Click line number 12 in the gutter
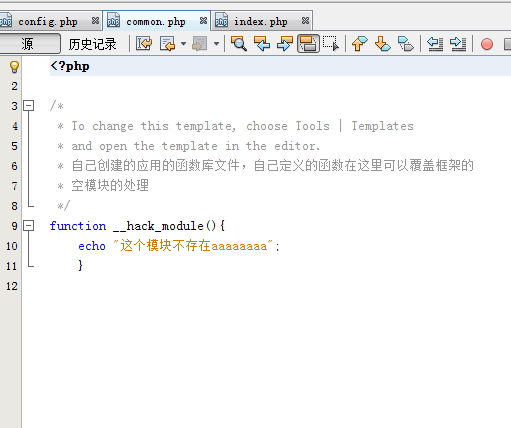 12,286
